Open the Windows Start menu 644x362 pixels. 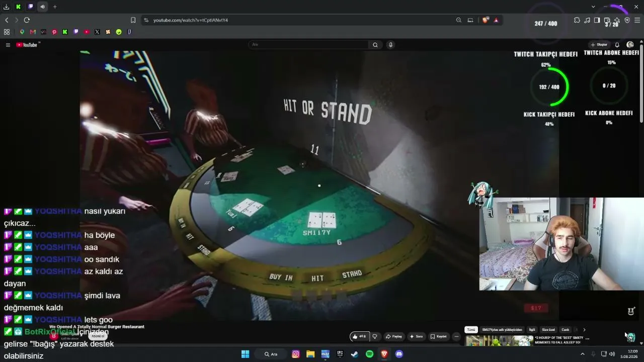[x=245, y=354]
